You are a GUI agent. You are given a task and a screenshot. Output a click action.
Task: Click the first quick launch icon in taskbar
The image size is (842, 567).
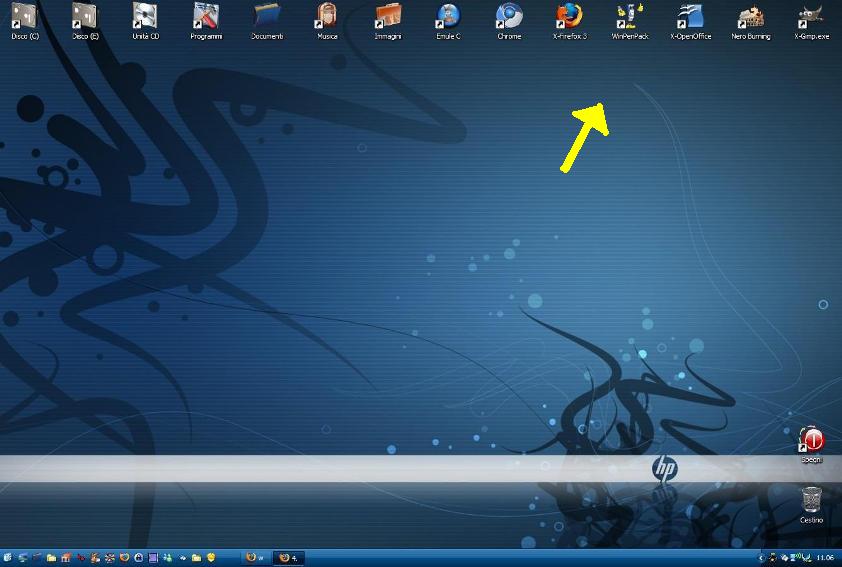pyautogui.click(x=8, y=557)
